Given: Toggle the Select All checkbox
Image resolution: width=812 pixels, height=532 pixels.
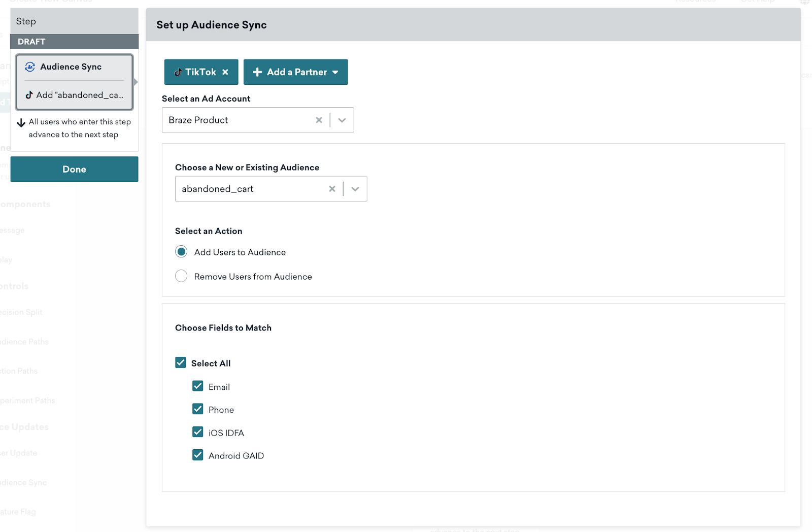Looking at the screenshot, I should point(181,362).
